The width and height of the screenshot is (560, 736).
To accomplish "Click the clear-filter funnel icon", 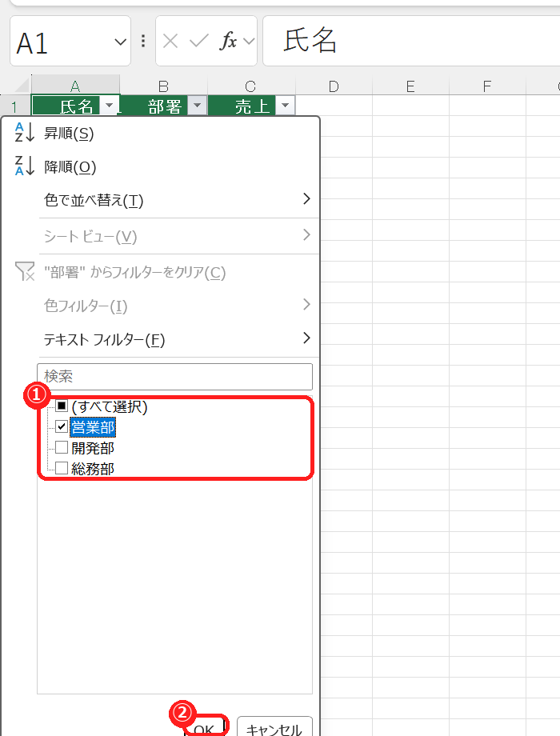I will pos(25,271).
